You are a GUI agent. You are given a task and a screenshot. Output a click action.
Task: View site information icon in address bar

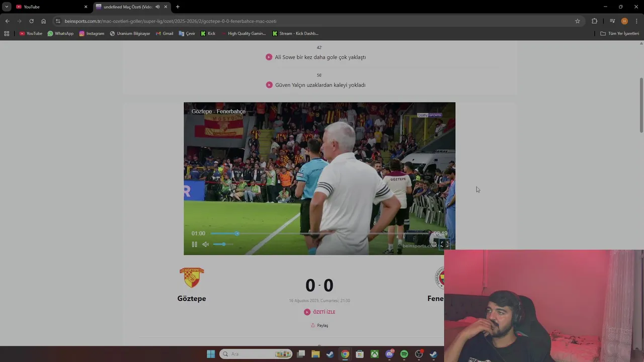pyautogui.click(x=58, y=21)
